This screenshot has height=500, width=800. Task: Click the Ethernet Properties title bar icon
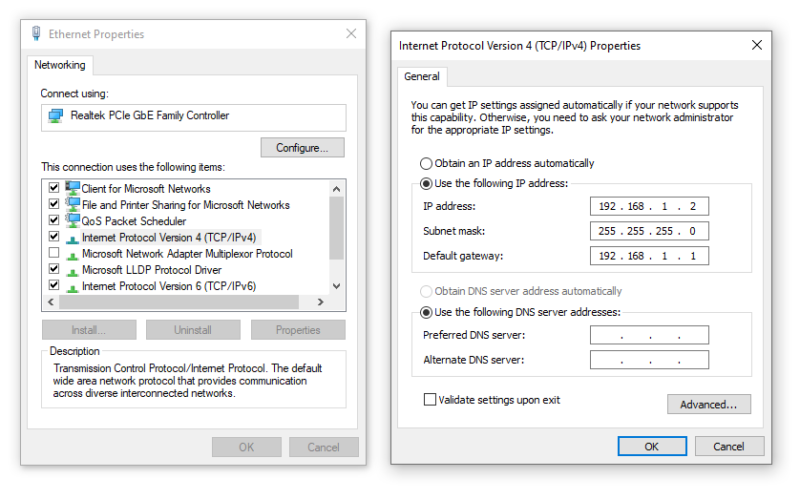point(36,34)
